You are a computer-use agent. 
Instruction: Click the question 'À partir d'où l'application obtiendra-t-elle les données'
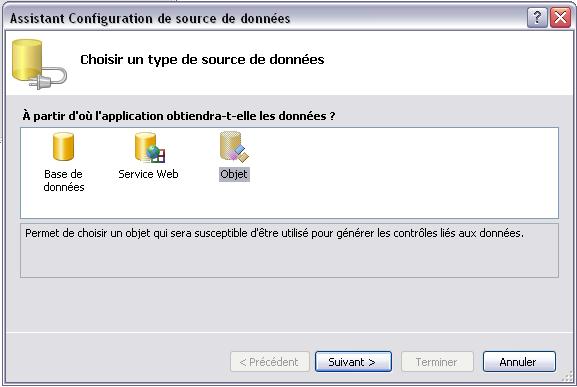coord(179,116)
